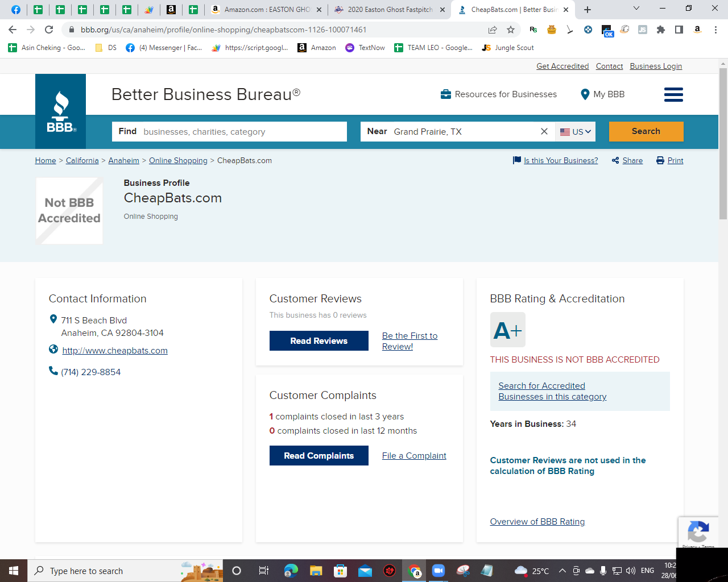Open the Overview of BBB Rating link
The width and height of the screenshot is (728, 582).
[537, 522]
